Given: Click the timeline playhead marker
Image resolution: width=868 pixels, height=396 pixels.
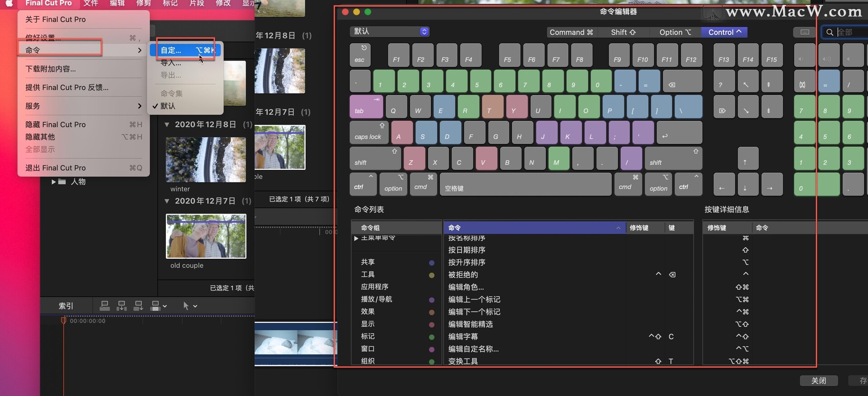Looking at the screenshot, I should (64, 321).
